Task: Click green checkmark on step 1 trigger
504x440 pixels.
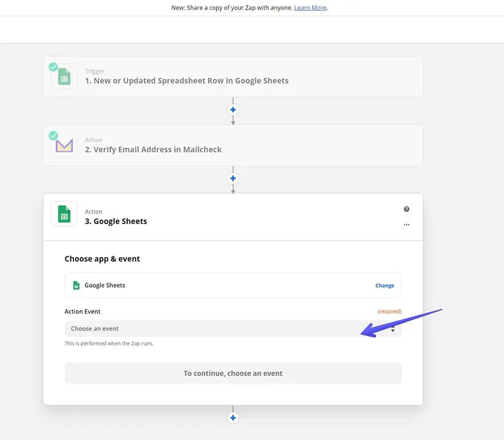Action: [x=53, y=67]
